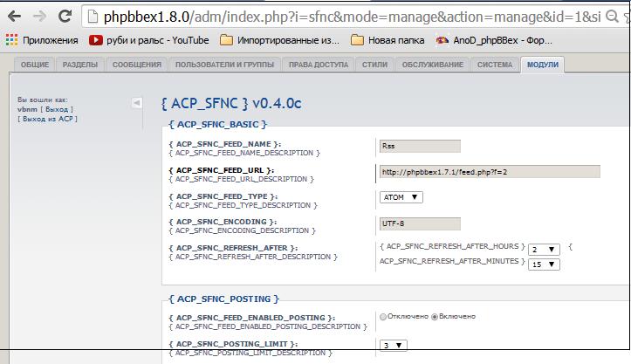Open the Импортированные bookmarks folder
The width and height of the screenshot is (631, 364).
278,40
